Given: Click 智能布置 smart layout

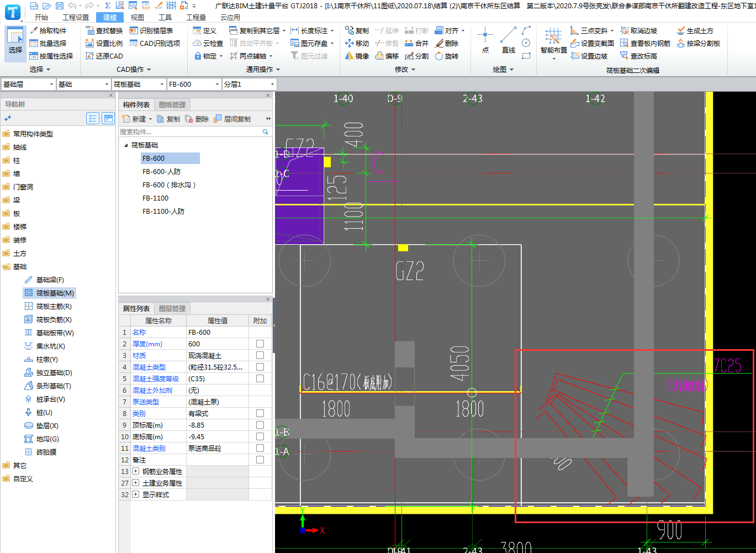Looking at the screenshot, I should (x=553, y=43).
